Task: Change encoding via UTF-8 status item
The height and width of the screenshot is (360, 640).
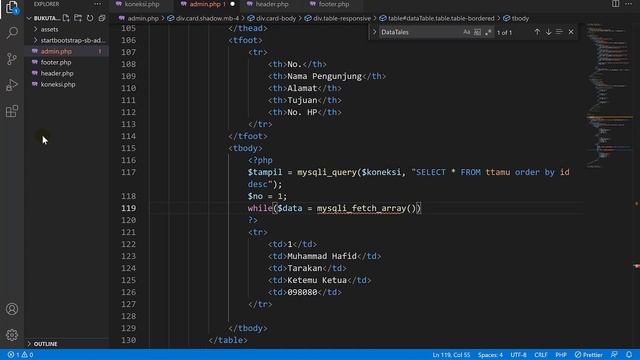Action: click(518, 355)
